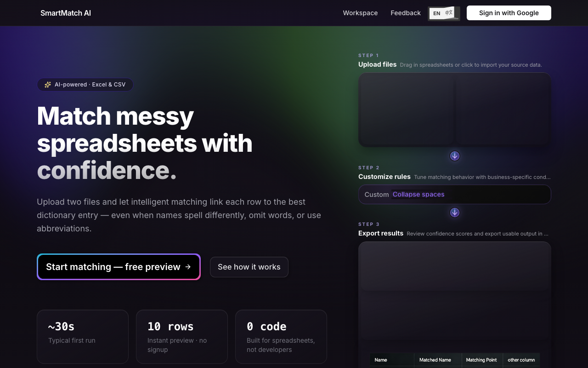Click the arrow on Start matching button
This screenshot has width=588, height=368.
click(188, 267)
